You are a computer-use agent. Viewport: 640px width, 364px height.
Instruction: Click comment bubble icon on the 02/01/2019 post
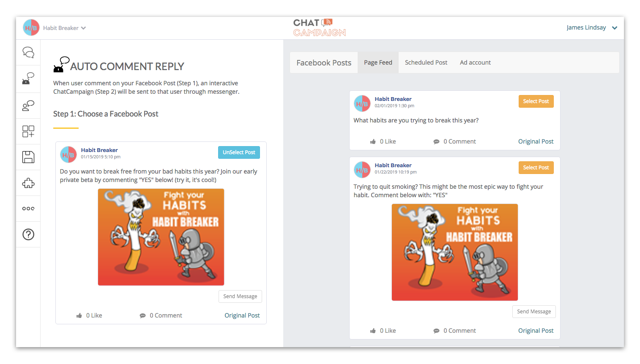[x=436, y=142]
